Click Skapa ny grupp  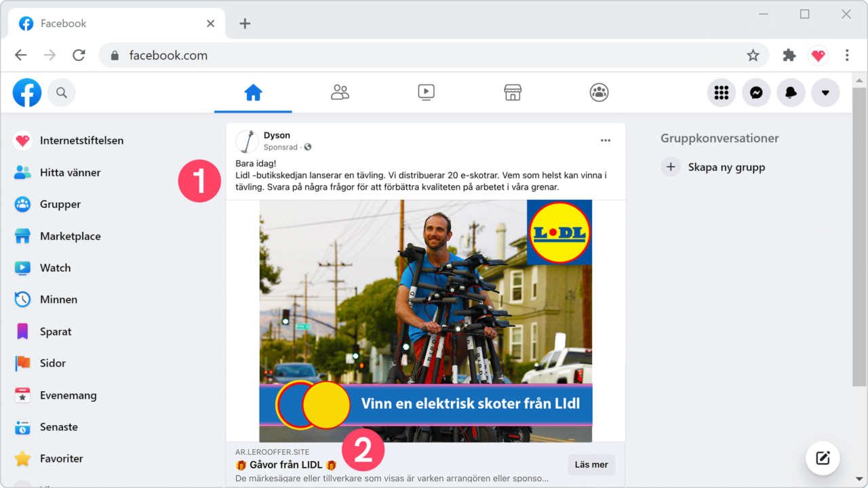click(726, 167)
